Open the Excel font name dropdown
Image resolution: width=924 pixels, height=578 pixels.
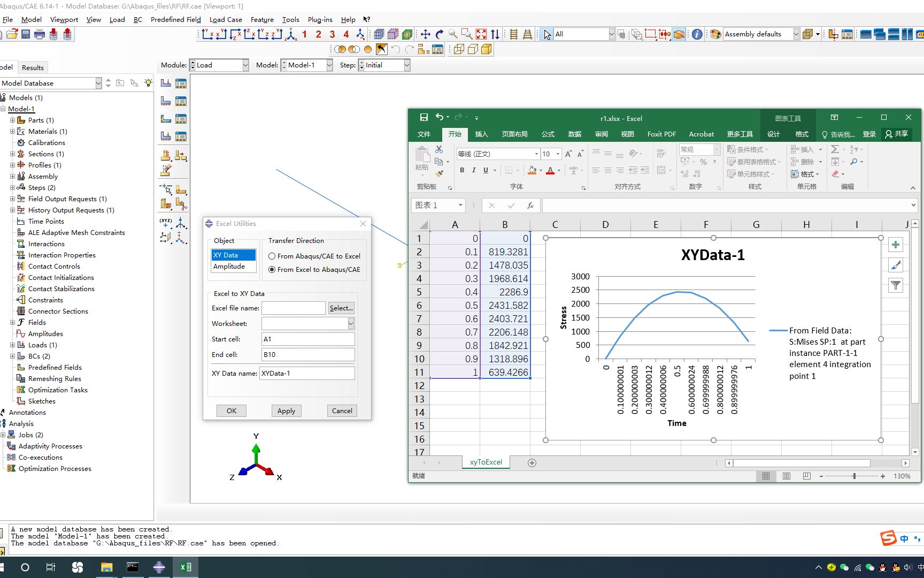click(x=536, y=154)
